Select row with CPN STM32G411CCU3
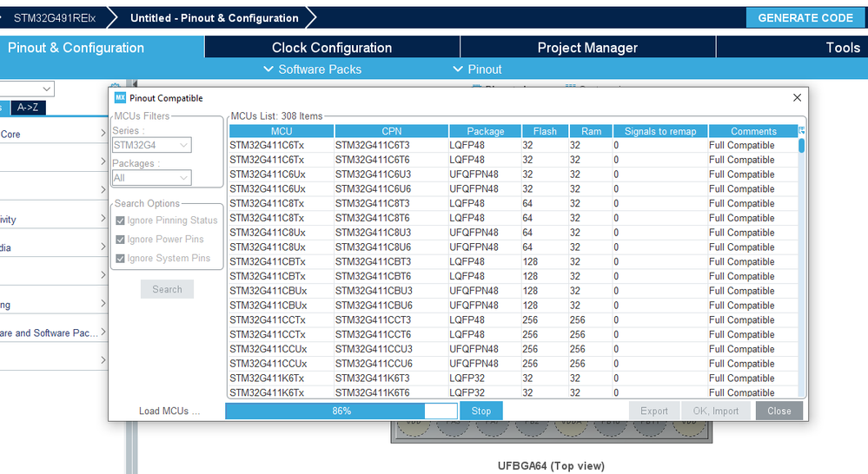Viewport: 868px width, 474px height. (514, 349)
